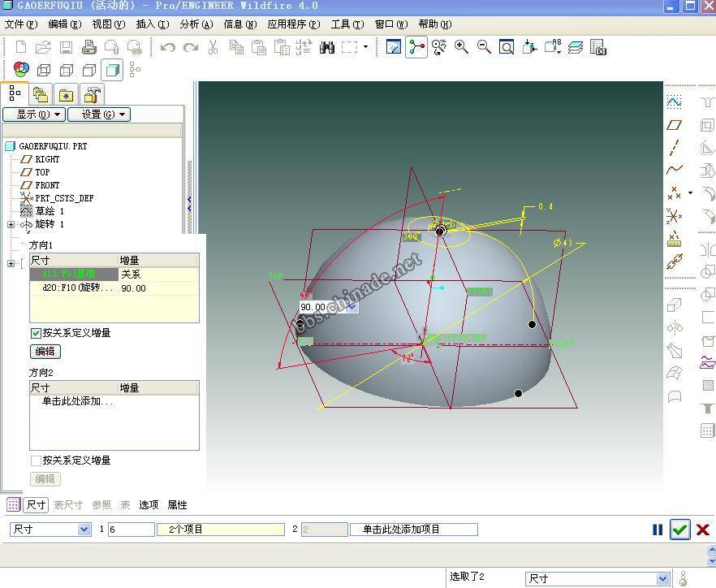Click the Redo arrow icon
The image size is (716, 588).
(x=191, y=47)
